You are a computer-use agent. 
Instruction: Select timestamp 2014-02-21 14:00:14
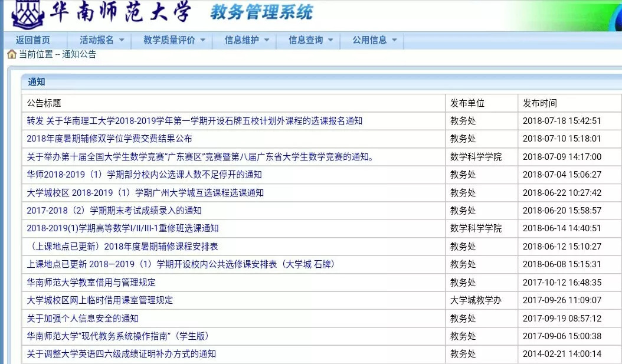pyautogui.click(x=562, y=354)
